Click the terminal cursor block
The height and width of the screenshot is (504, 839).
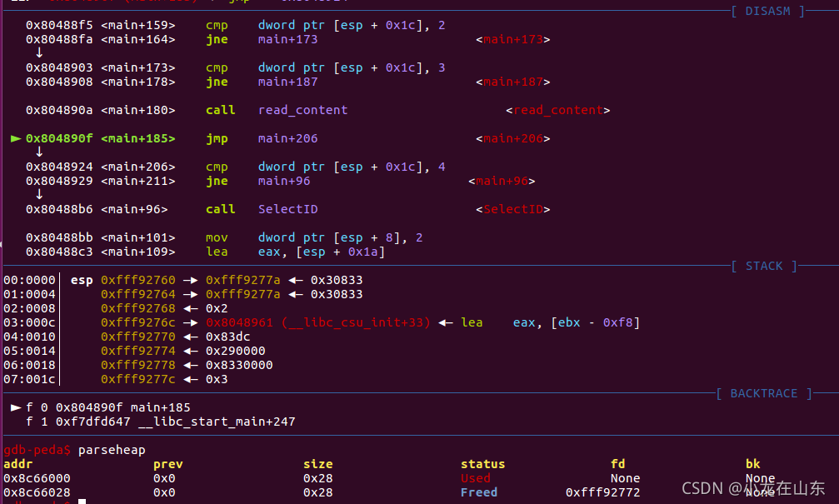point(82,502)
